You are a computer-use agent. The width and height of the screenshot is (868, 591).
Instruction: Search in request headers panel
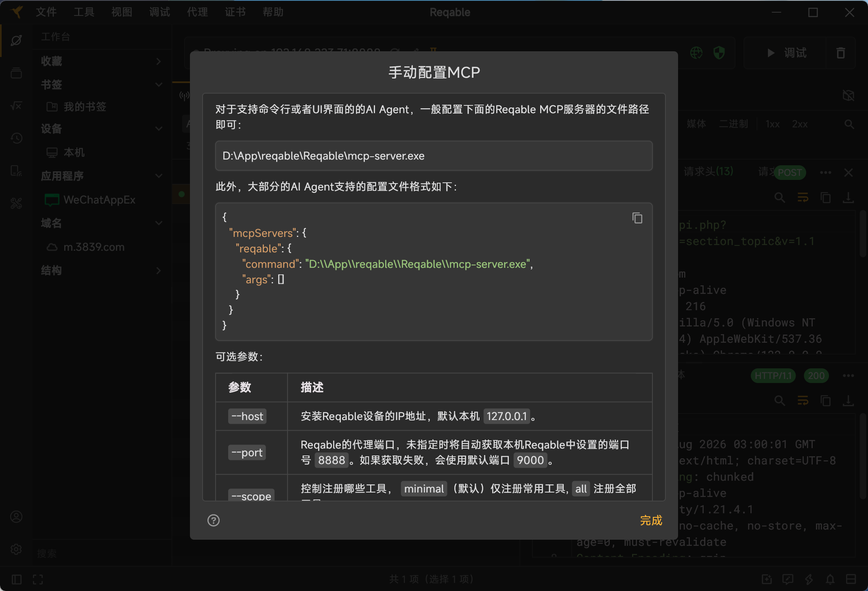point(780,198)
